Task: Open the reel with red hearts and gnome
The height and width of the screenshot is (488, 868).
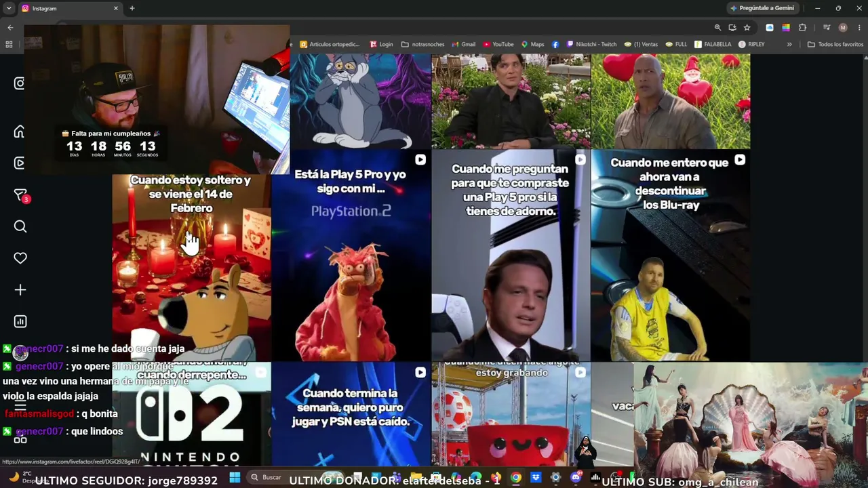Action: (671, 102)
